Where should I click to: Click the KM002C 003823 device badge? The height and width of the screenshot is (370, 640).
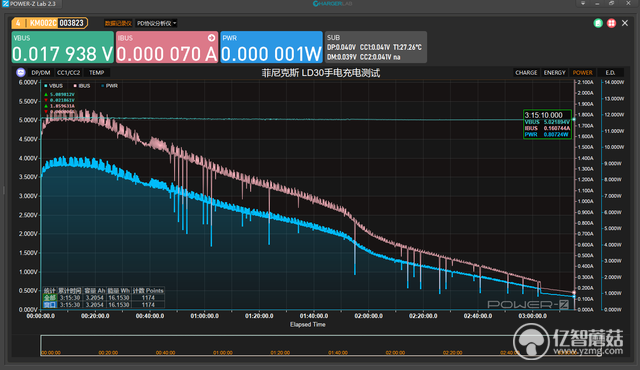click(50, 23)
